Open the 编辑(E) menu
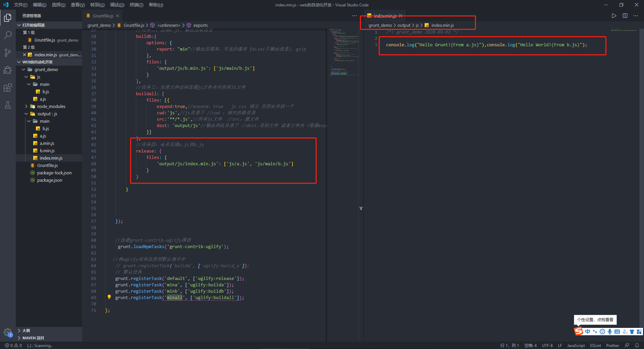 click(x=40, y=5)
